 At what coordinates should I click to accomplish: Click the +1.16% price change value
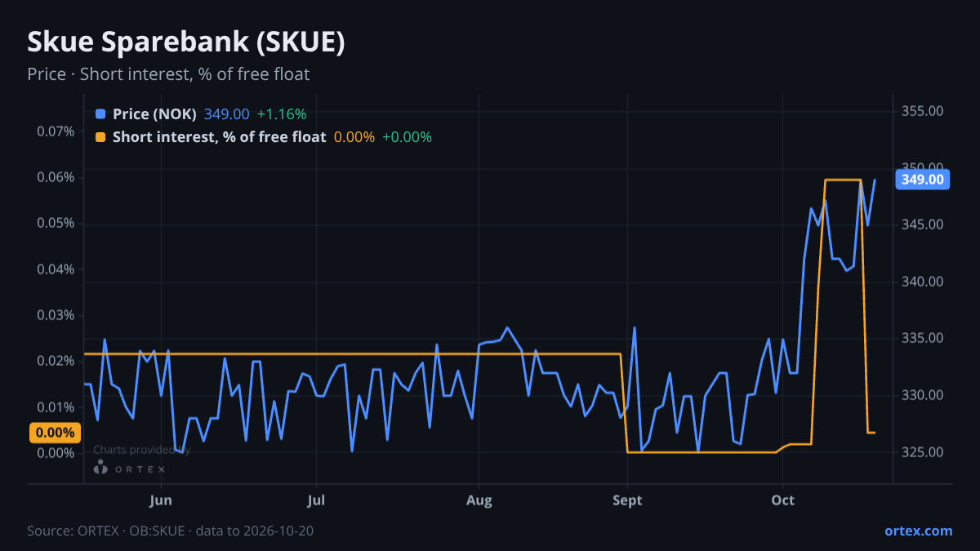(x=282, y=114)
